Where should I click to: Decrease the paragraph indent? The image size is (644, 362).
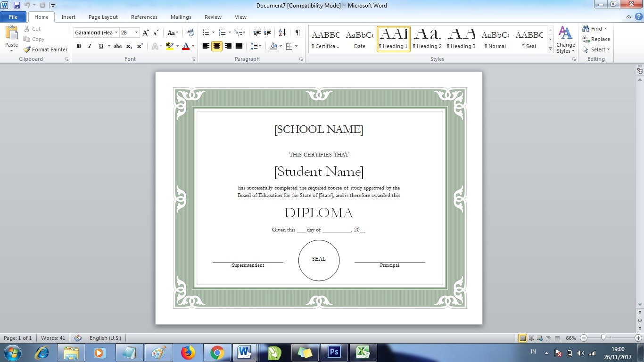257,33
